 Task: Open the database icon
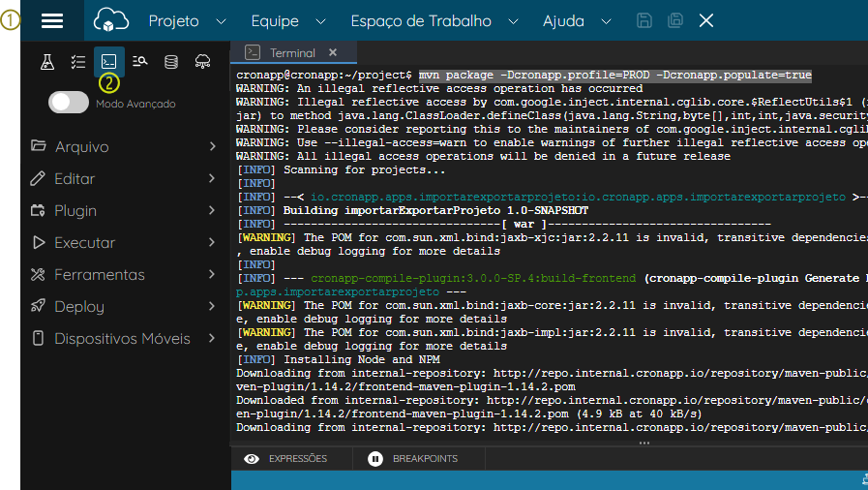171,61
